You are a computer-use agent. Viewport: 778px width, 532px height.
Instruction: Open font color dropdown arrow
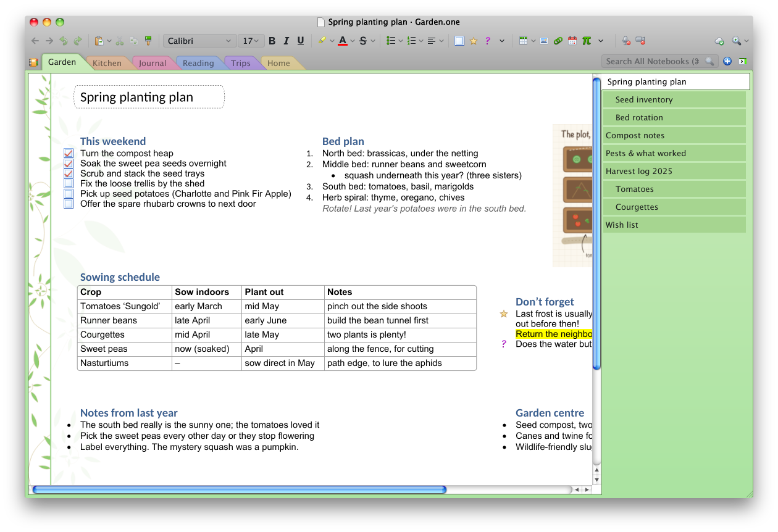click(x=353, y=41)
